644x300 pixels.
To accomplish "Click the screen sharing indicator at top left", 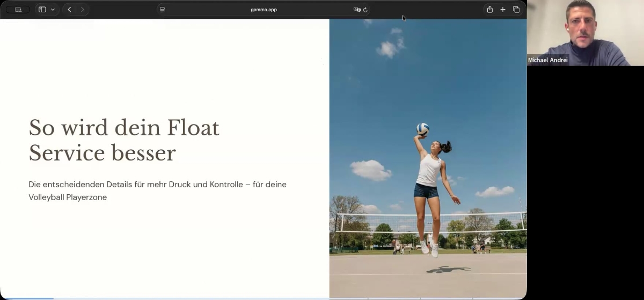I will 18,10.
